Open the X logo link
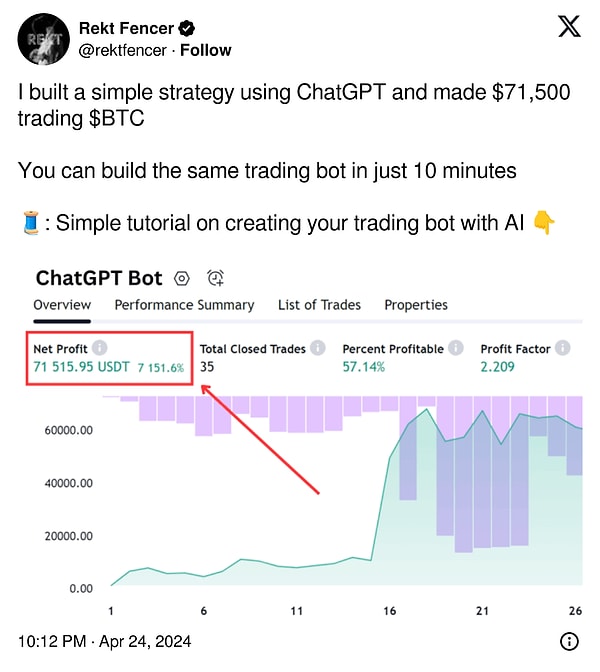The height and width of the screenshot is (672, 600). 569,27
